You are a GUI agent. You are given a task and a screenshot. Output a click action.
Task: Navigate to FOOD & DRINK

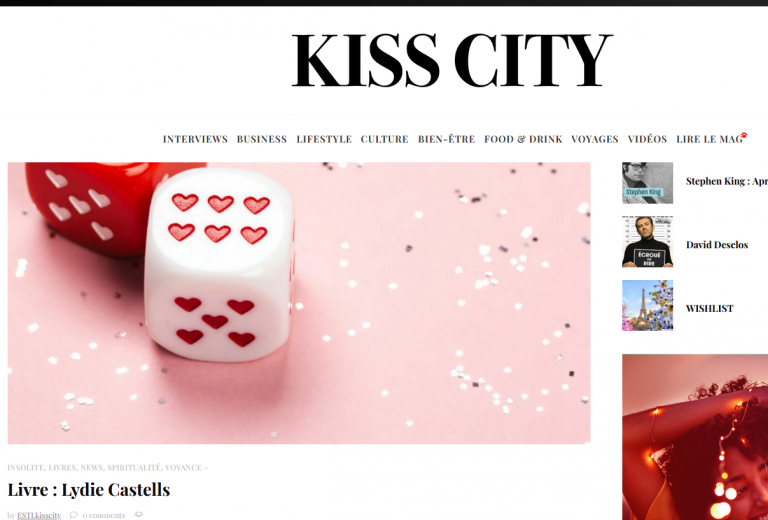point(523,140)
